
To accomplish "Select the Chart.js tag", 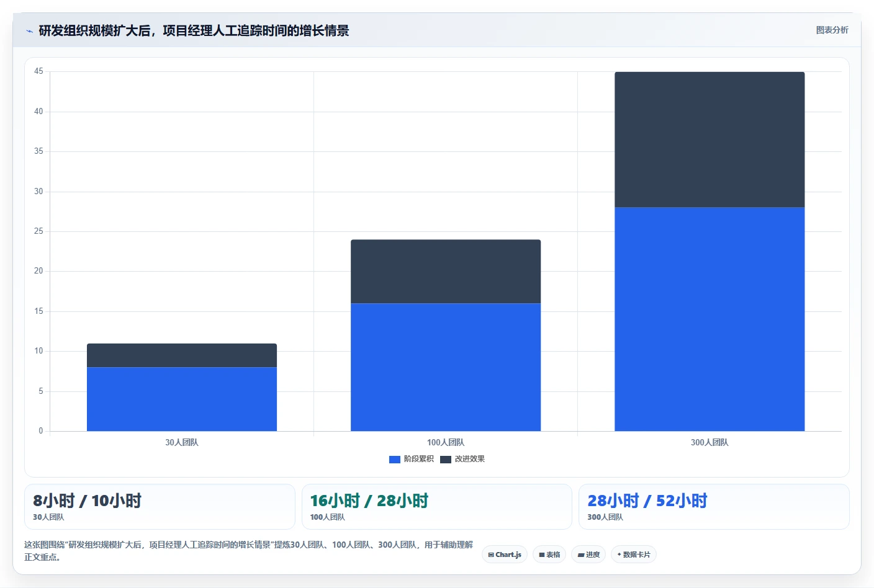I will coord(505,555).
